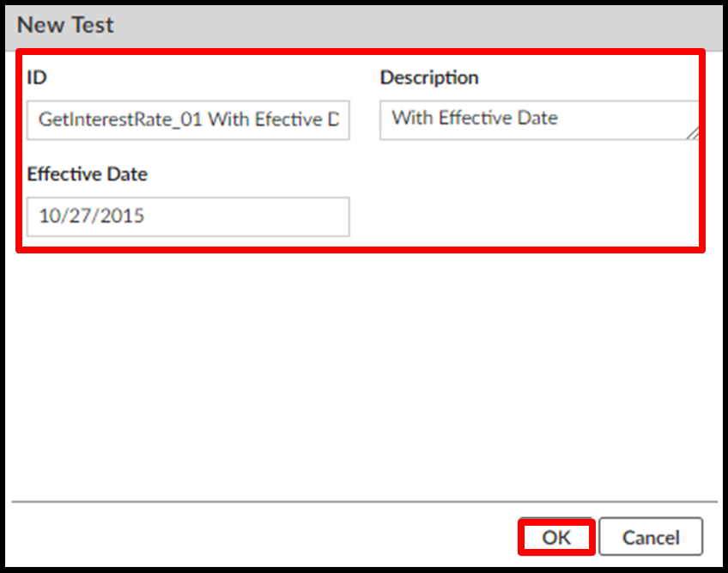Click the "ID" field label

pos(37,78)
